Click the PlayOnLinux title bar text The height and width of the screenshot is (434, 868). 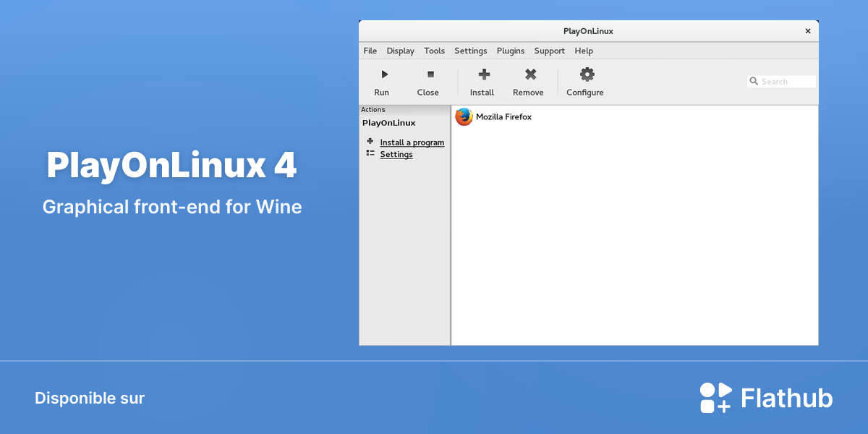click(x=589, y=31)
